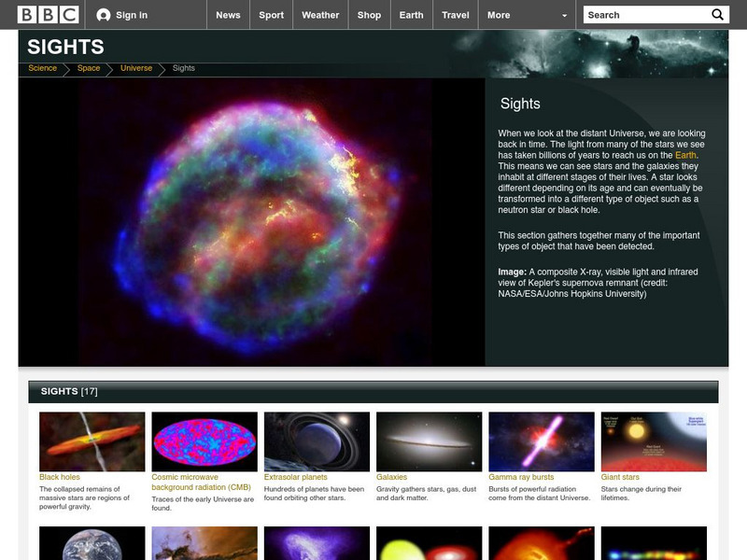The height and width of the screenshot is (560, 747).
Task: Follow the Earth link in the description
Action: tap(685, 155)
